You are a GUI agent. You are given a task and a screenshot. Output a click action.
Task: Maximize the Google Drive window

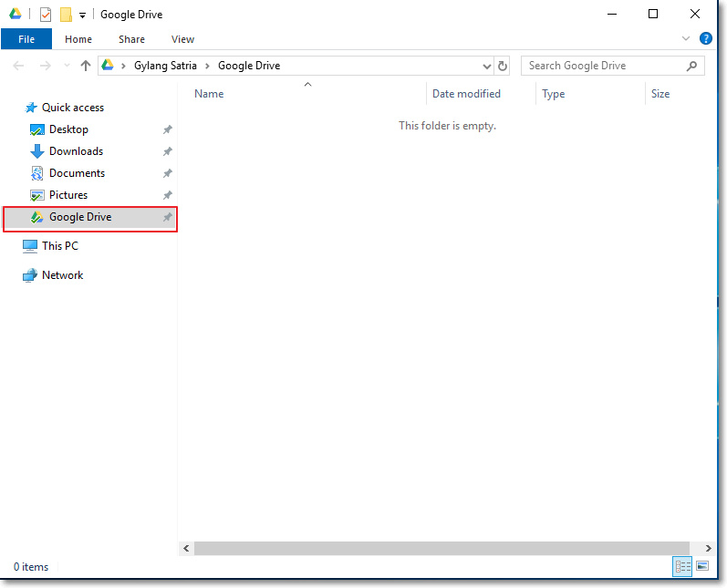click(653, 14)
